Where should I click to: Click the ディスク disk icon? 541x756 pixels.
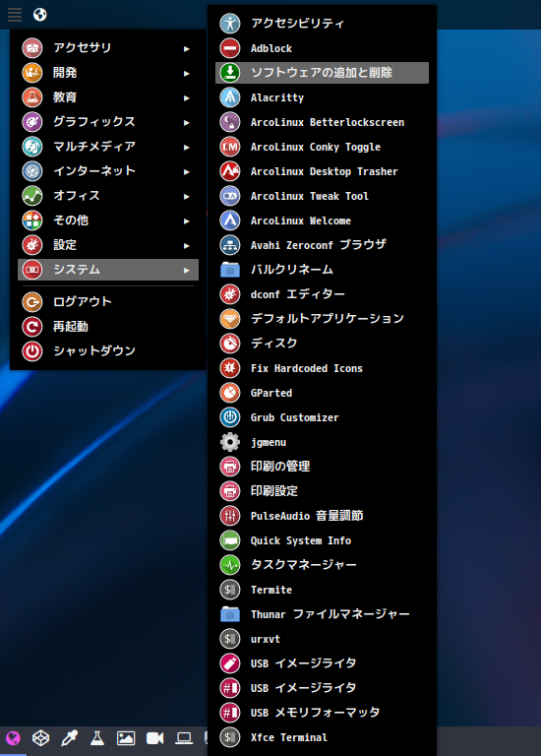tap(230, 344)
